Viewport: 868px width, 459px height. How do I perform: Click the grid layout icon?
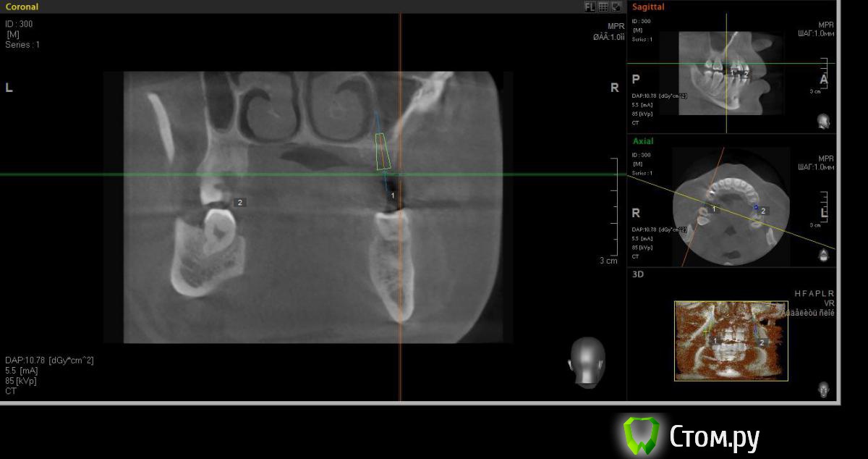[603, 7]
